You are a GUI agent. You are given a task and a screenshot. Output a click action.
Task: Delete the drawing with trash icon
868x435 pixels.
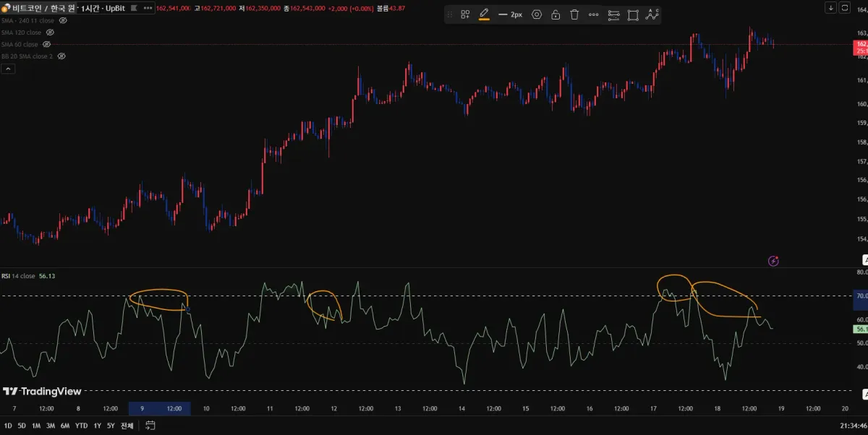click(x=574, y=14)
